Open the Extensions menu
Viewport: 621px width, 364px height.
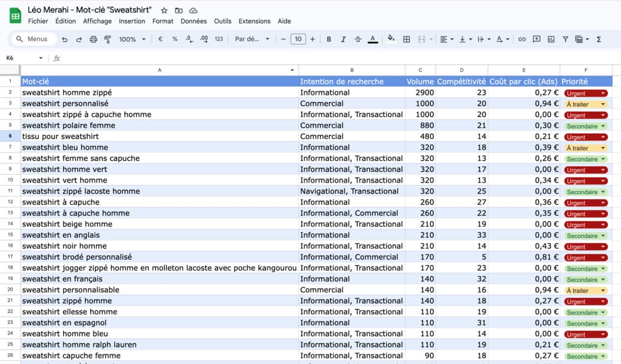point(254,21)
